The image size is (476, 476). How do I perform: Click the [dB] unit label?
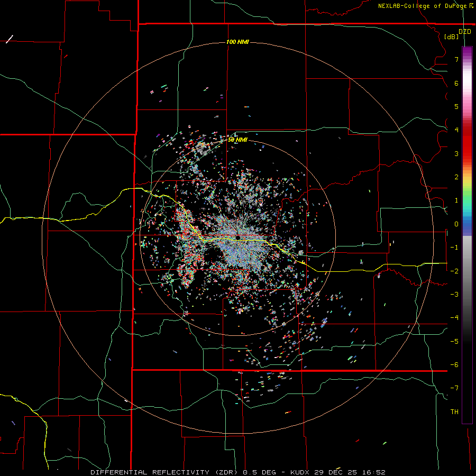click(452, 36)
